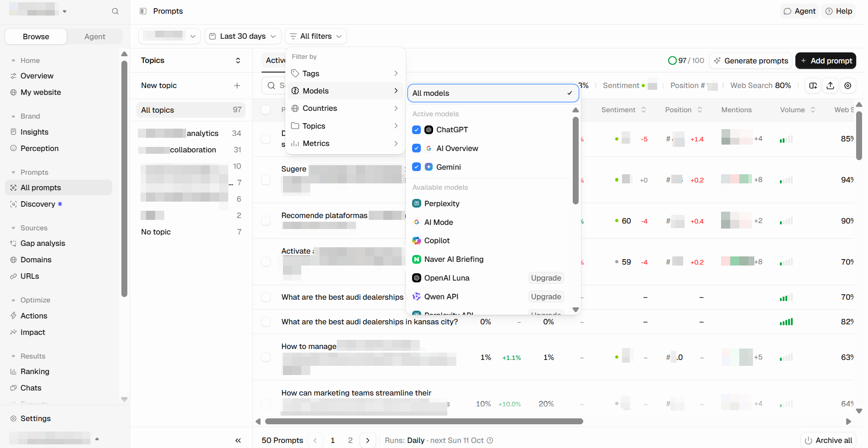868x448 pixels.
Task: Open the All models select box
Action: (493, 94)
